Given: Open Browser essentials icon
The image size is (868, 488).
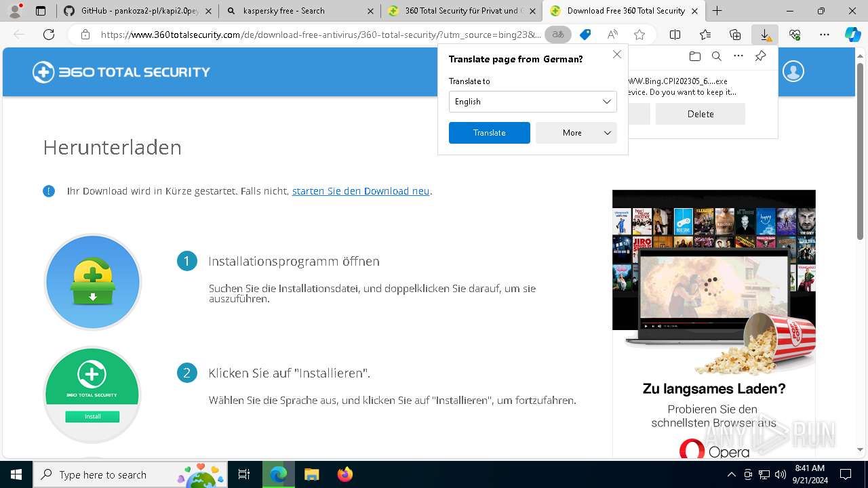Looking at the screenshot, I should tap(795, 35).
